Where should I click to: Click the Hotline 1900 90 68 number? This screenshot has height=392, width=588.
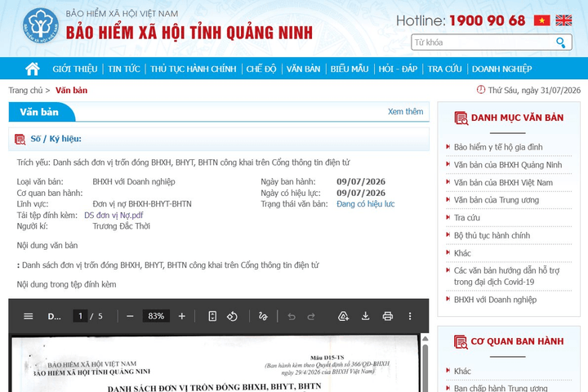coord(487,20)
